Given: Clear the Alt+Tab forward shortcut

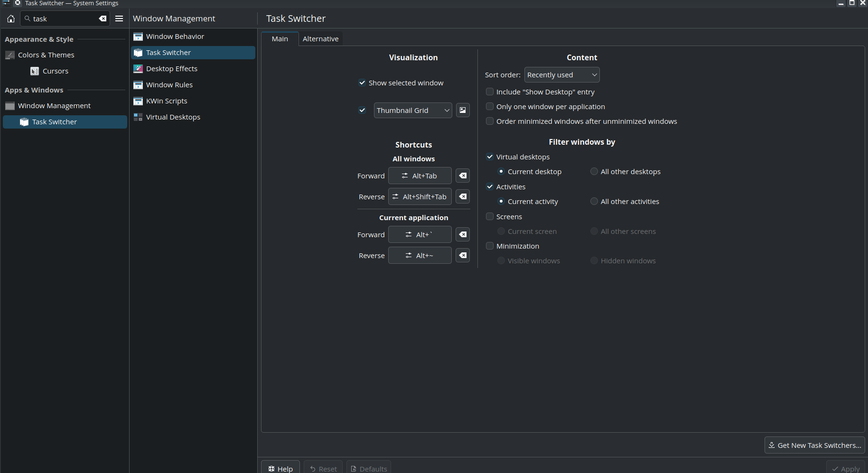Looking at the screenshot, I should pyautogui.click(x=463, y=176).
